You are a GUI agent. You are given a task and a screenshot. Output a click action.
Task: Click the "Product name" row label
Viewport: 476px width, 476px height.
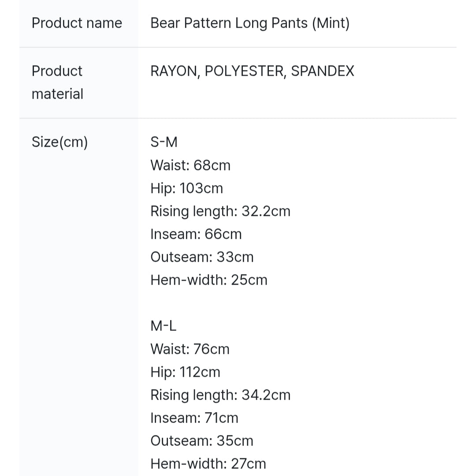[77, 23]
